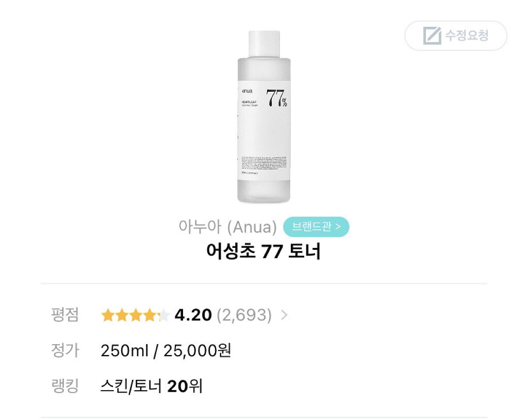Click the pencil edit icon beside 수정요청
528x420 pixels.
tap(432, 36)
